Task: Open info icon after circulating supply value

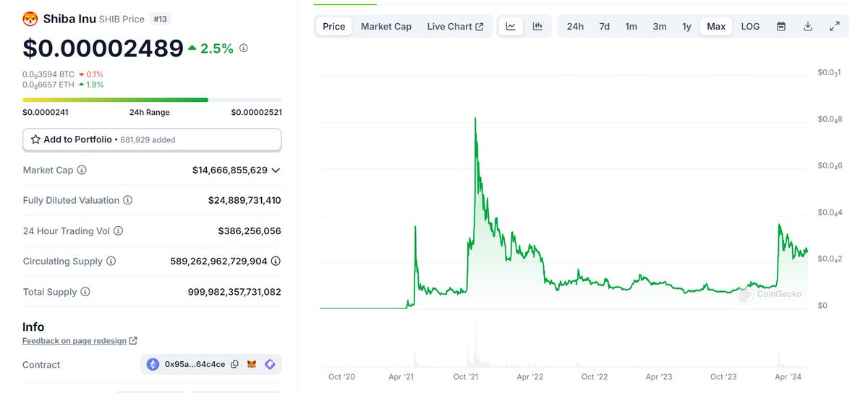Action: (x=276, y=262)
